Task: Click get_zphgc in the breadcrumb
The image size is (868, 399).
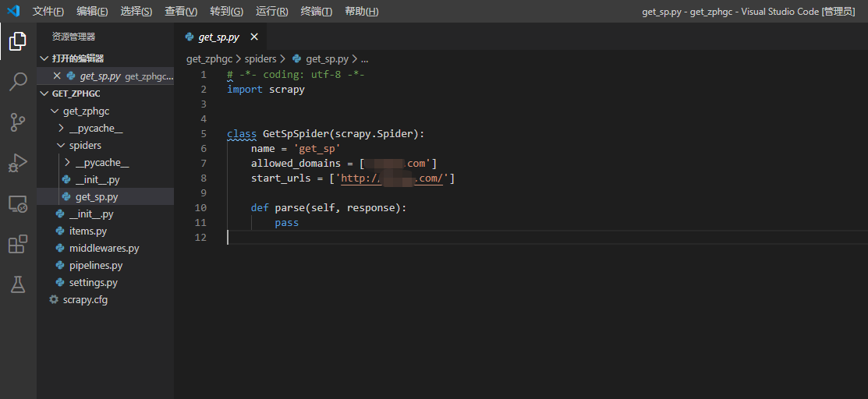Action: [209, 58]
